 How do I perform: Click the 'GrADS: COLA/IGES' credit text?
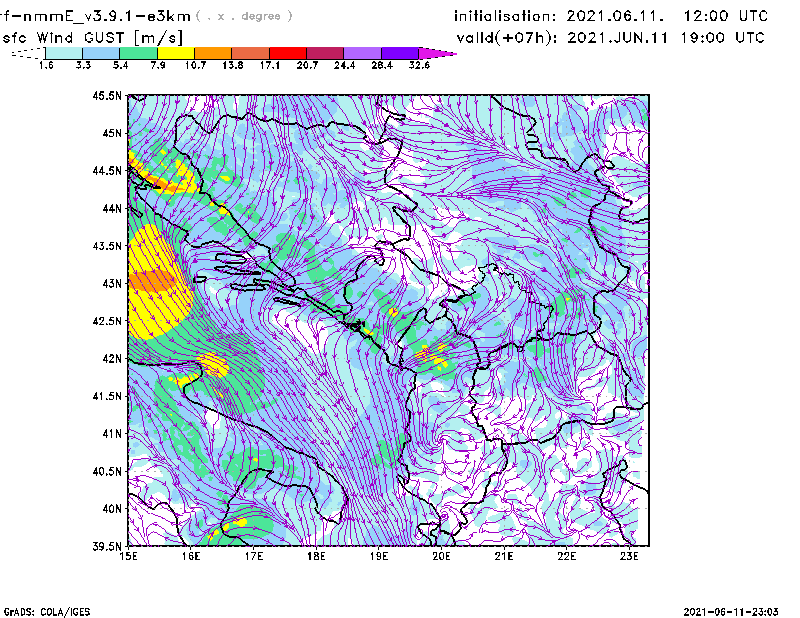[x=47, y=612]
